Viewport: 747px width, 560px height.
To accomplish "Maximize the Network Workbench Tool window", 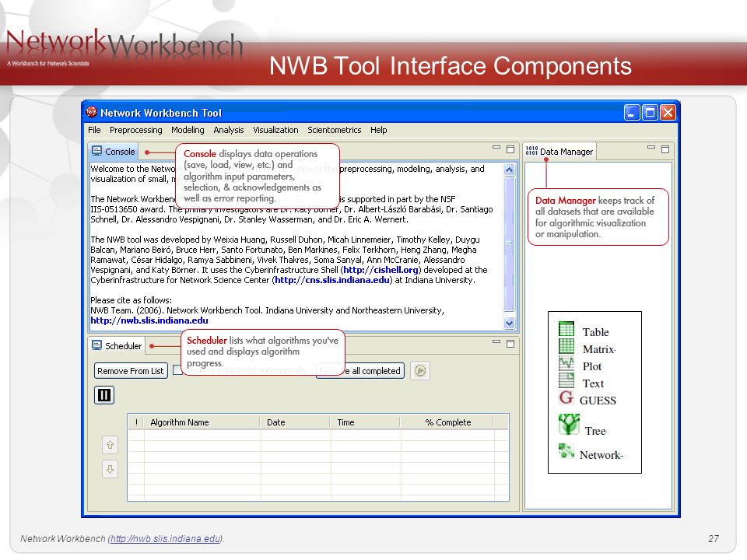I will [x=650, y=112].
